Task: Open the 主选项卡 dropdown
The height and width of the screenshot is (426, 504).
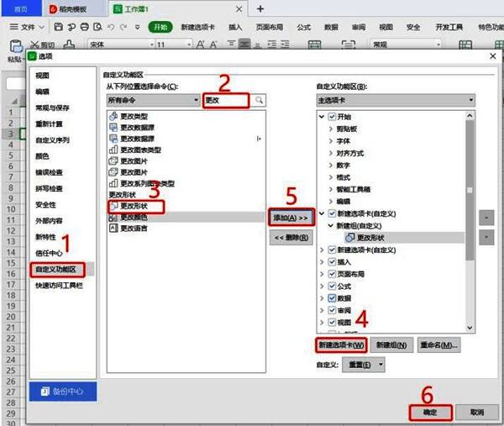Action: [x=395, y=100]
